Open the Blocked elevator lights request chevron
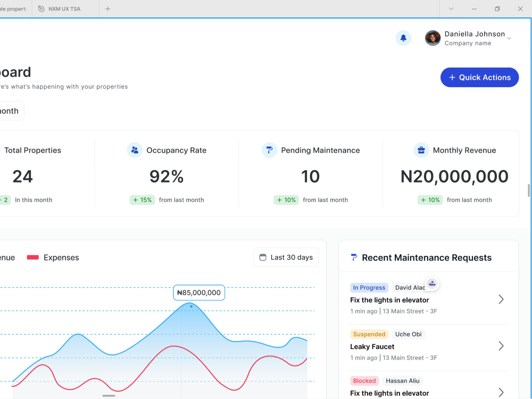The image size is (532, 399). tap(501, 392)
